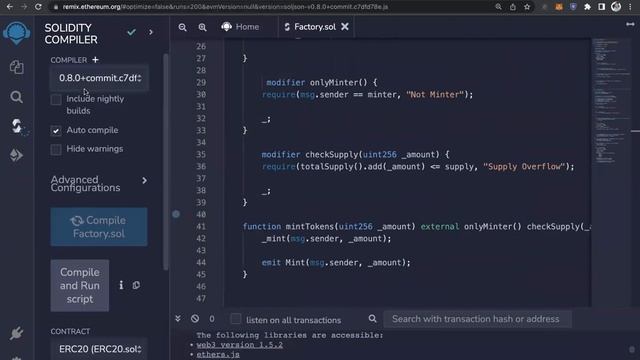The height and width of the screenshot is (360, 640).
Task: Enable Include nightly builds checkbox
Action: [x=56, y=99]
